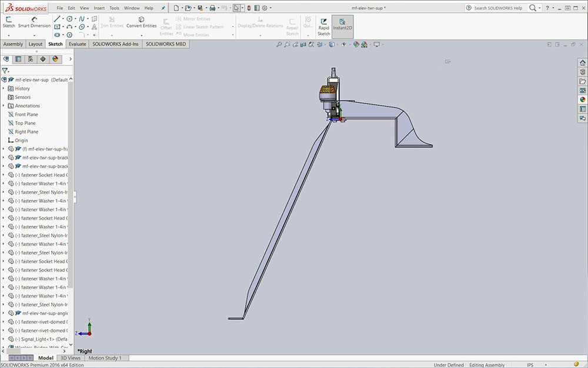Toggle the Select cursor tool in the top toolbar
Screen dimensions: 588x368
tap(236, 8)
